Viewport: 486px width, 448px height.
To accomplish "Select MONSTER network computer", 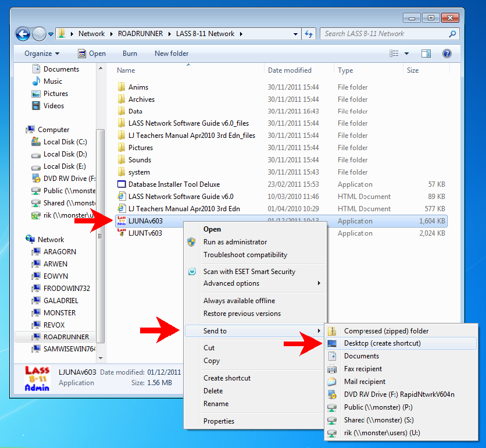I will 59,313.
